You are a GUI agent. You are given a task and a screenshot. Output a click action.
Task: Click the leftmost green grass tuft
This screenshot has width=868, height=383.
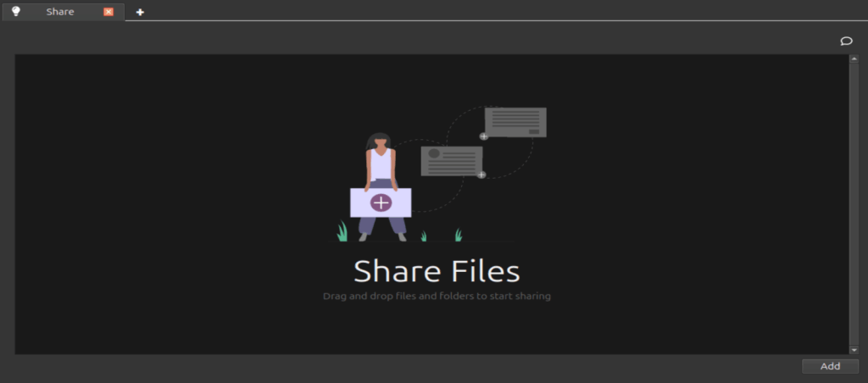(x=342, y=232)
